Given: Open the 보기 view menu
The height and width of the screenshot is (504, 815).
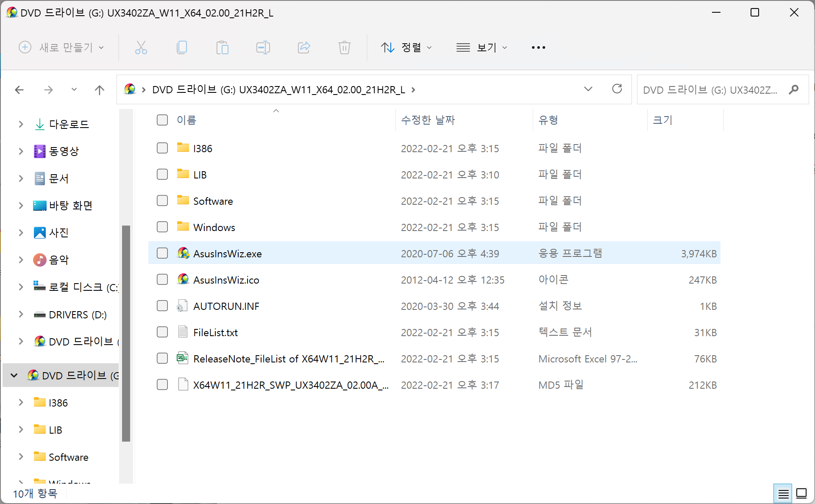Looking at the screenshot, I should tap(481, 47).
